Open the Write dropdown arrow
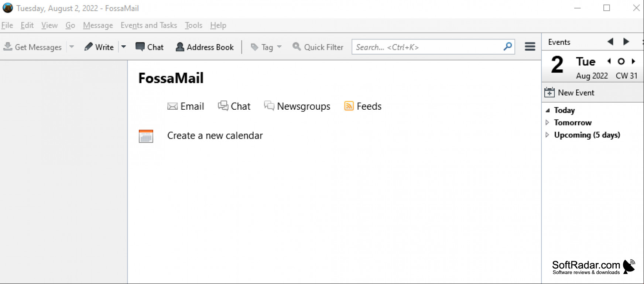 [x=124, y=47]
